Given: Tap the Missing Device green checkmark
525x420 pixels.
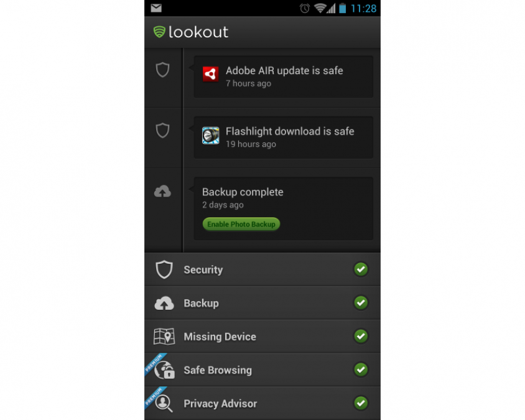Looking at the screenshot, I should (x=361, y=336).
